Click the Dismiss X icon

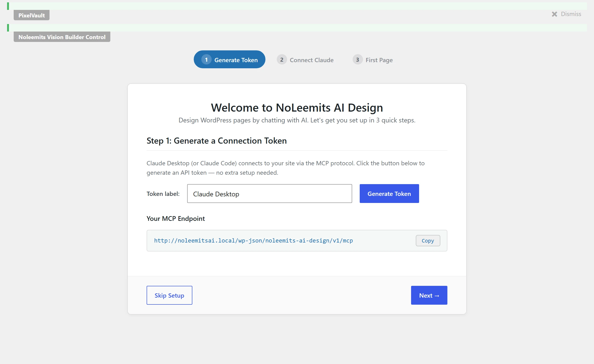pos(554,14)
